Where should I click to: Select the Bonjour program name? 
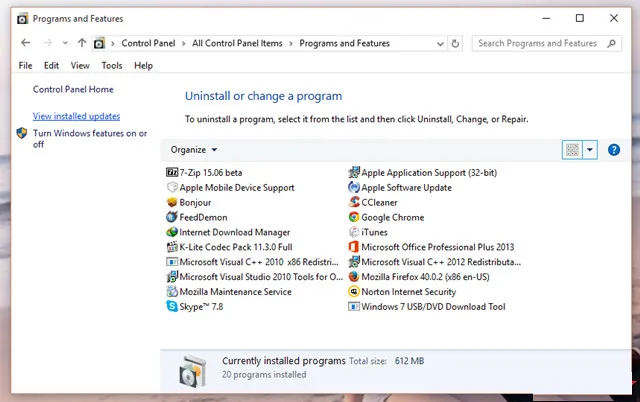click(x=195, y=202)
